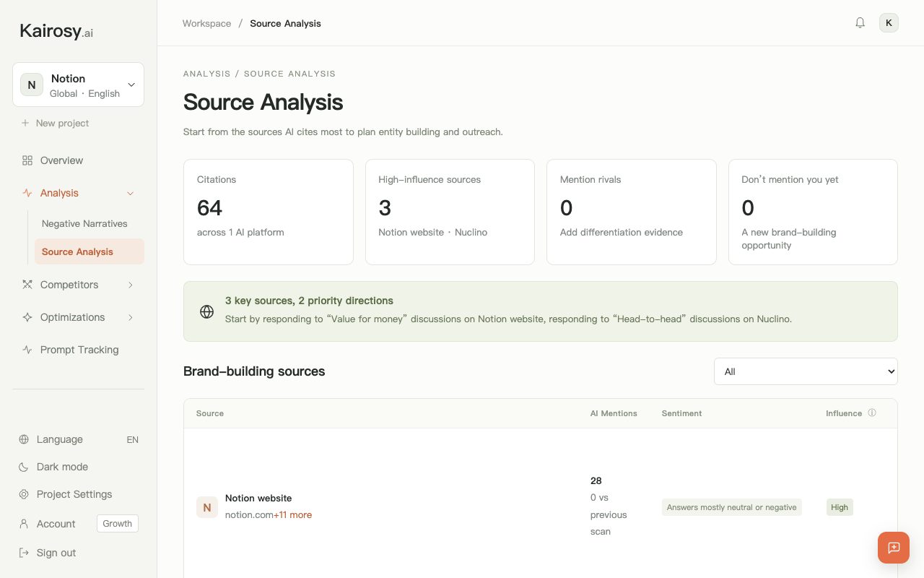924x578 pixels.
Task: Open the +11 more domains link
Action: pos(292,515)
